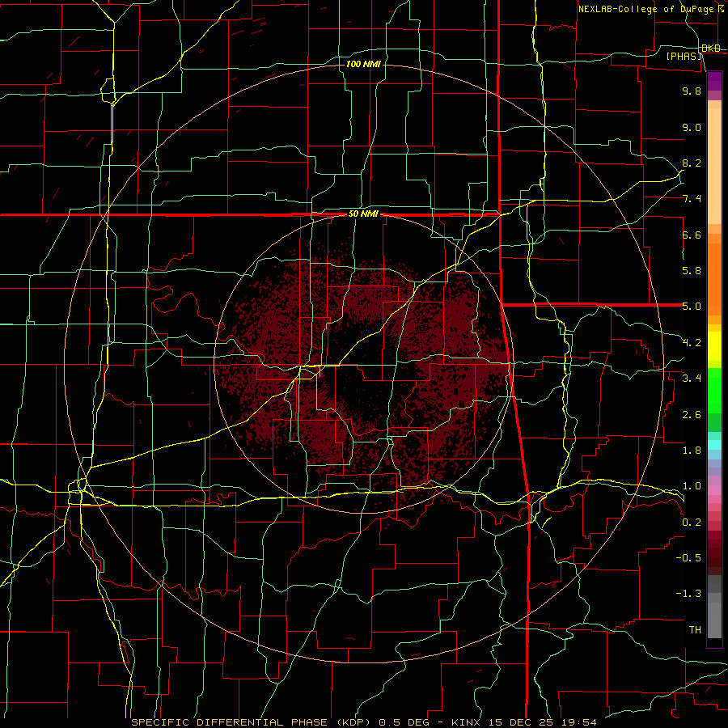Click the -0.5 value on the color scale
Screen dimensions: 728x728
click(x=688, y=558)
